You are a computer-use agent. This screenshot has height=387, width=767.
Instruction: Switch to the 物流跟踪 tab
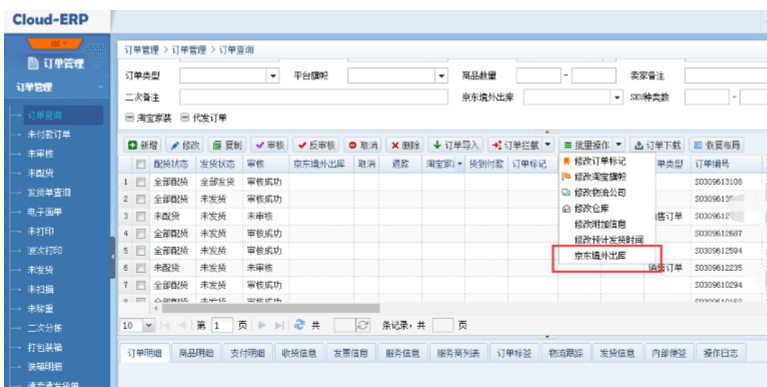[x=566, y=353]
